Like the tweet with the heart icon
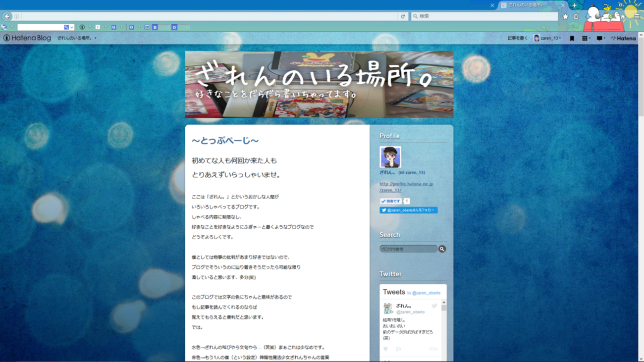The width and height of the screenshot is (644, 362). (x=386, y=349)
